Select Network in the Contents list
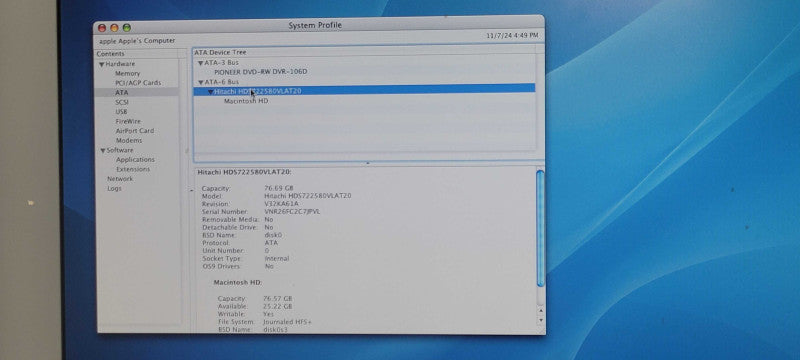This screenshot has width=800, height=360. (120, 179)
